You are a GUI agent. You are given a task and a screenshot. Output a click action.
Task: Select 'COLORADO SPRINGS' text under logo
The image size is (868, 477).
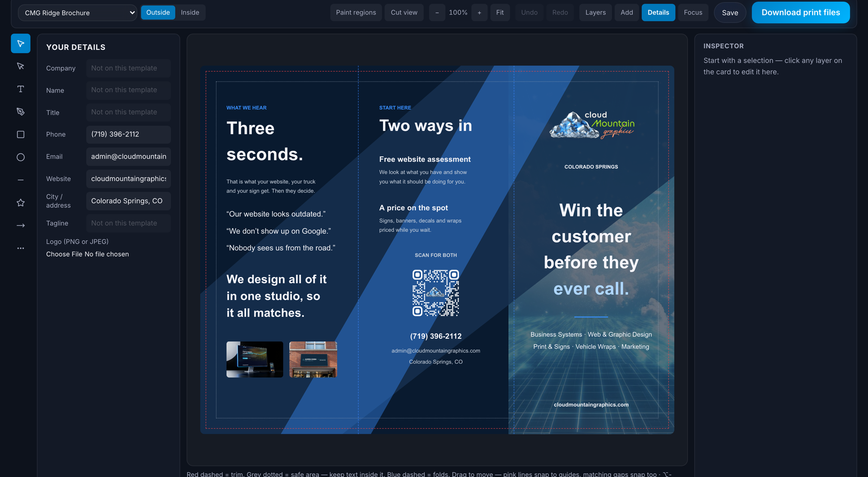591,167
